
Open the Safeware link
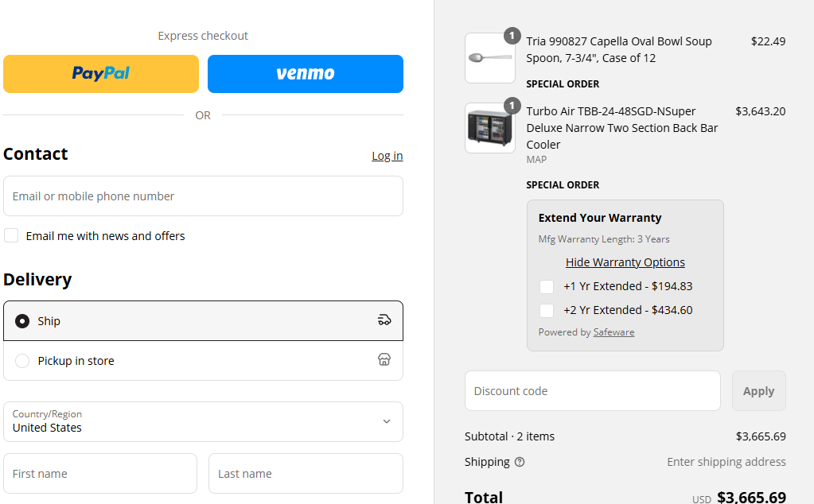(613, 331)
